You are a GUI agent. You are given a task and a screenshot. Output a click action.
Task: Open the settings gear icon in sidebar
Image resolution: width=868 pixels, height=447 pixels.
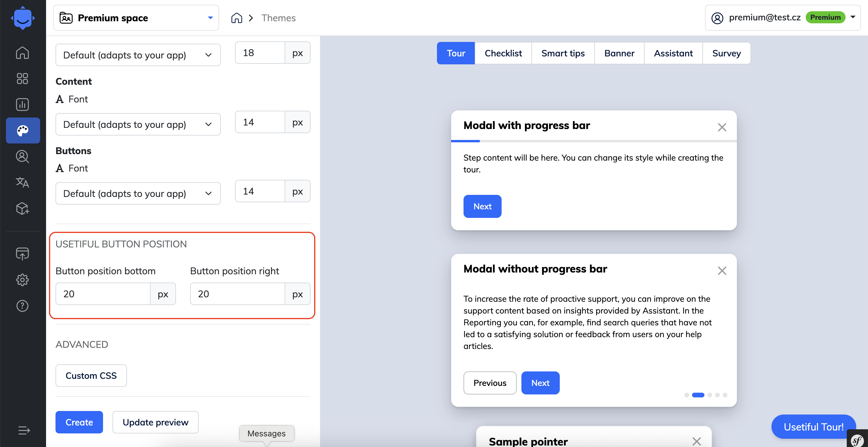tap(22, 280)
